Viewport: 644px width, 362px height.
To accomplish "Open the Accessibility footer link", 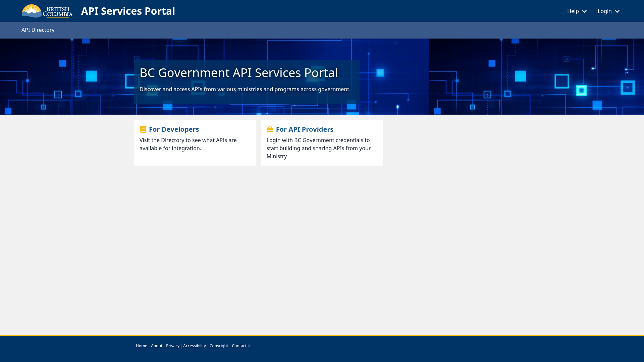I will [x=195, y=346].
